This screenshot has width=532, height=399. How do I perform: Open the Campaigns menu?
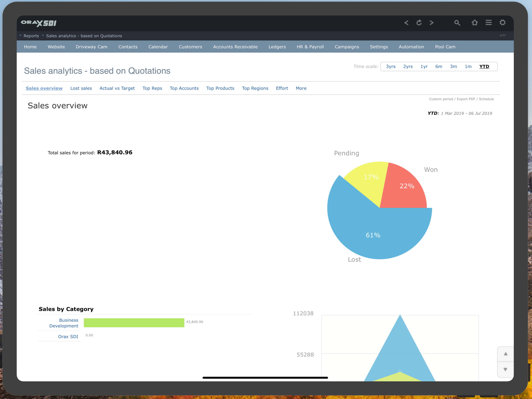(x=347, y=47)
